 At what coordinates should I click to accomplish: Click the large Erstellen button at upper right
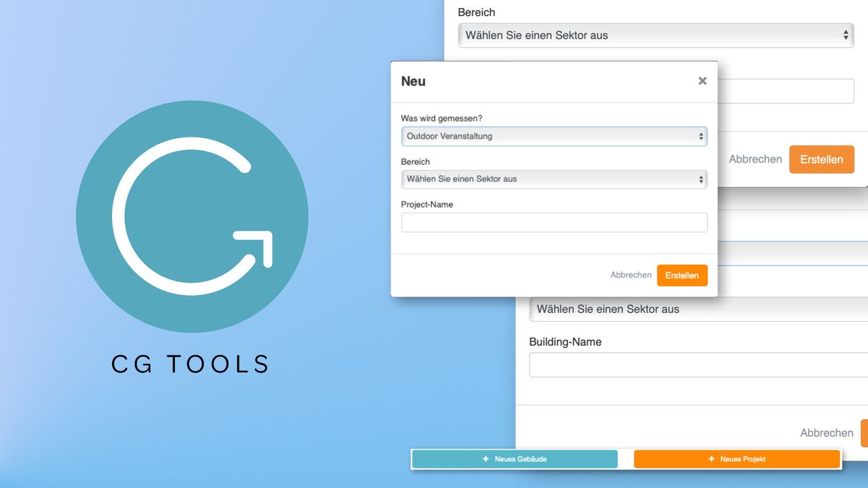point(821,160)
